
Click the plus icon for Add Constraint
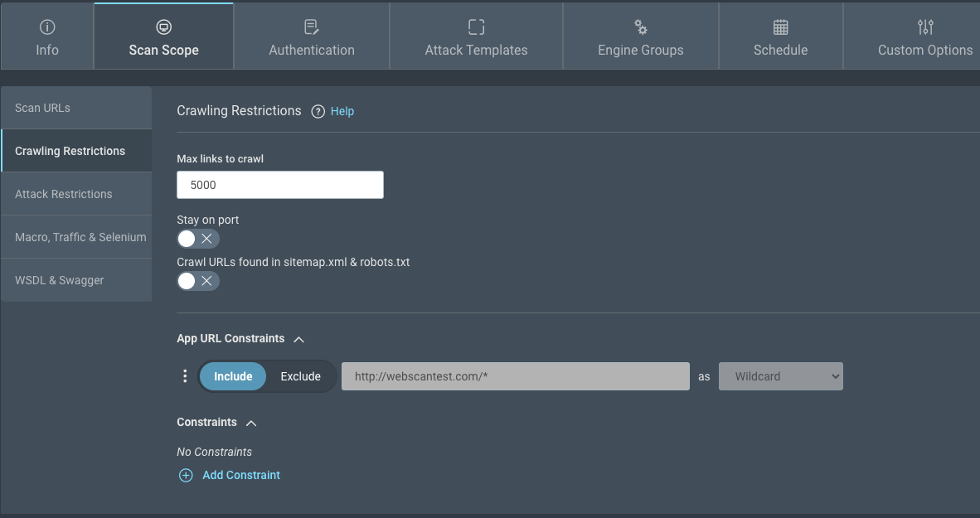(x=186, y=475)
